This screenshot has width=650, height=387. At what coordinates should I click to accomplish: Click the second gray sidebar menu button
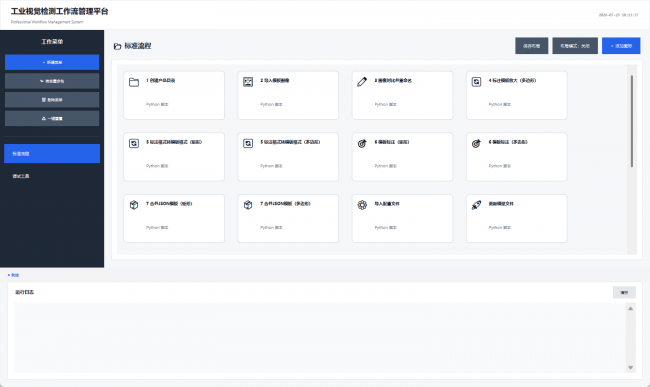coord(52,81)
